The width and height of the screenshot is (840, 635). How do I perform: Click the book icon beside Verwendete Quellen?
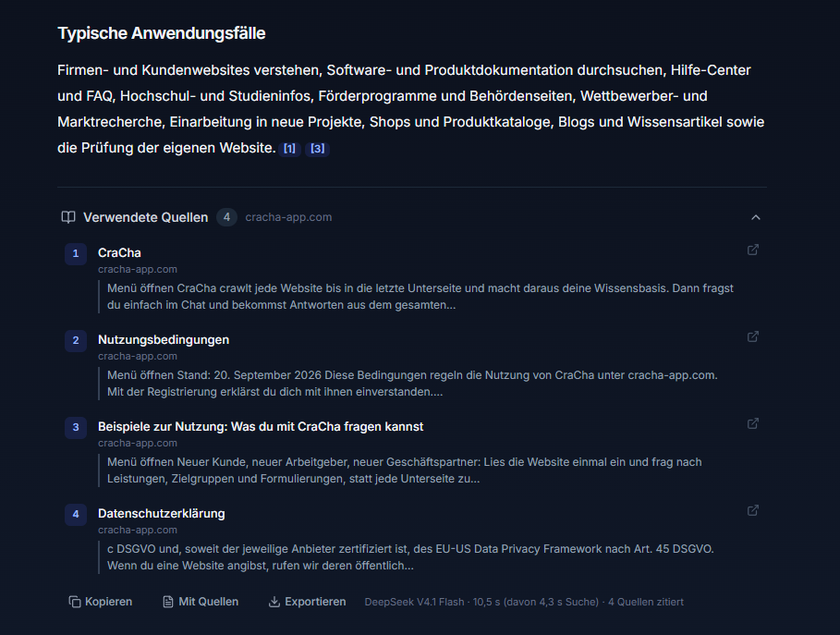click(68, 217)
